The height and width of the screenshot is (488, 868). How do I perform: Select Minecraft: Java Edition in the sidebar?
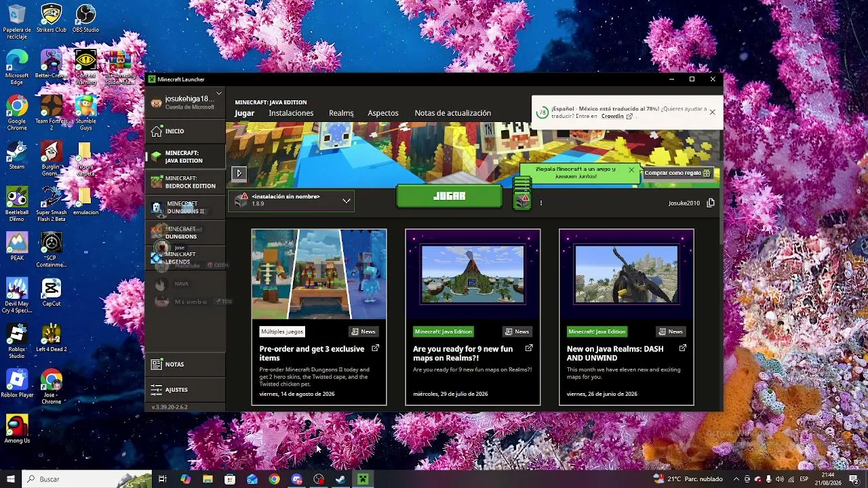[185, 157]
